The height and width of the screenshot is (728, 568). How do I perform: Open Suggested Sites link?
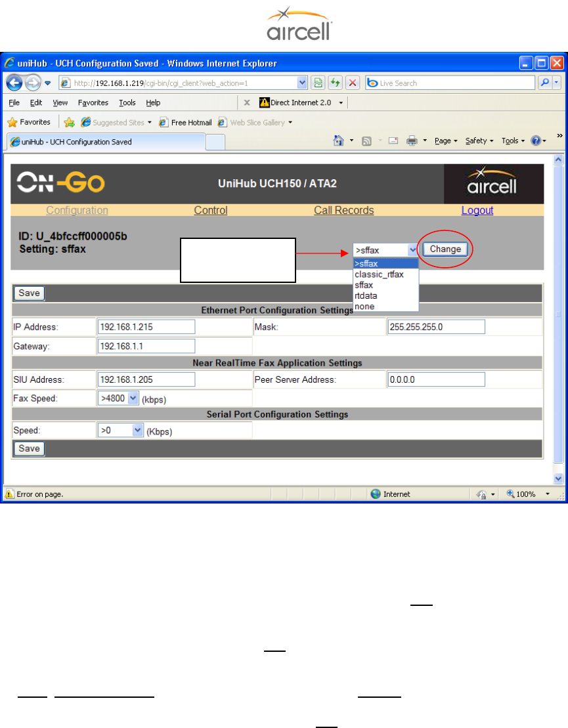pyautogui.click(x=116, y=123)
